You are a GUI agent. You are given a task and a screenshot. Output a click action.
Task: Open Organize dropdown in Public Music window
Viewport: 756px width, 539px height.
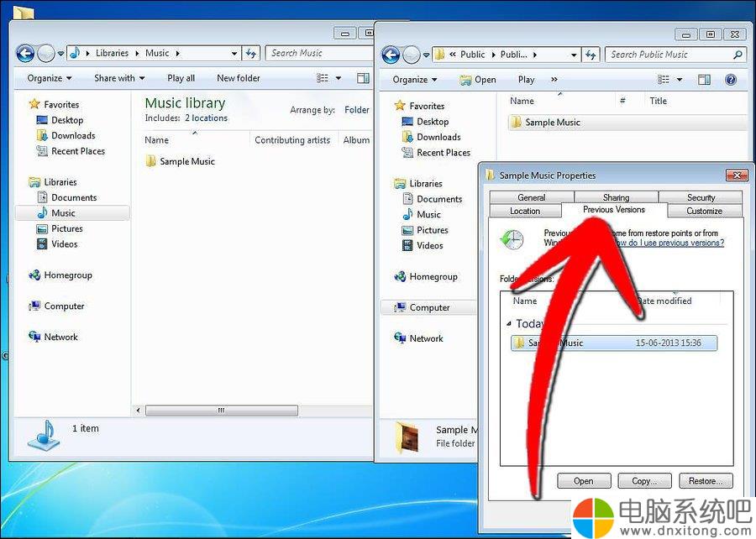415,80
